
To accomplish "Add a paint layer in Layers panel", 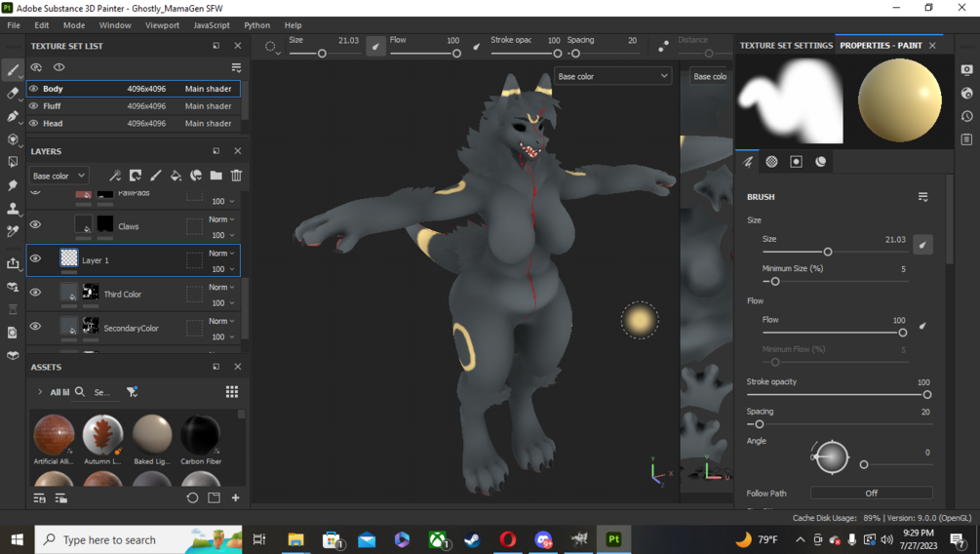I will tap(156, 176).
